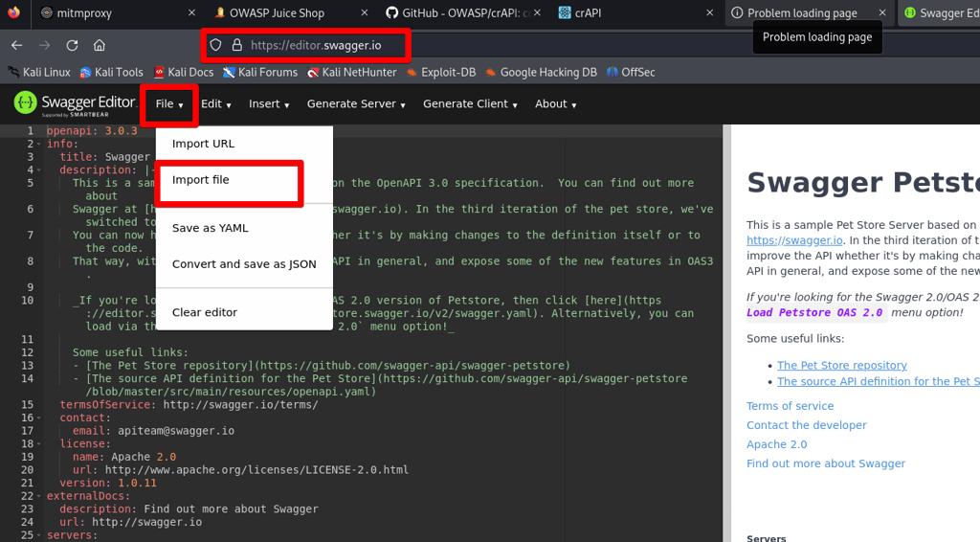Click the split pane divider between editor and preview

(x=726, y=333)
